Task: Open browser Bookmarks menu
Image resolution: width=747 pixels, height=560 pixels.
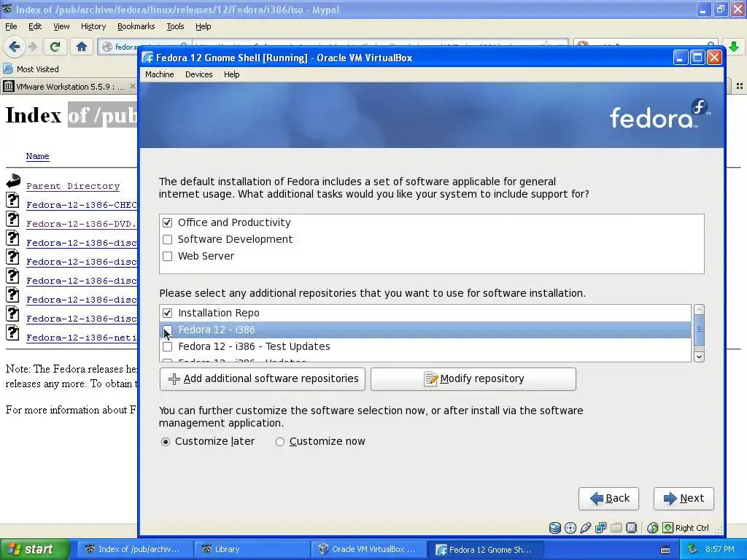Action: click(x=136, y=26)
